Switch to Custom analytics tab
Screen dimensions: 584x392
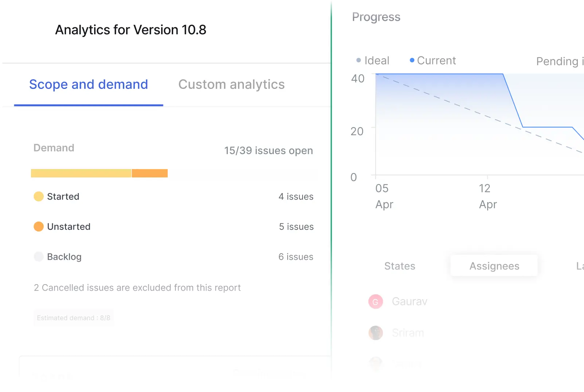[231, 85]
